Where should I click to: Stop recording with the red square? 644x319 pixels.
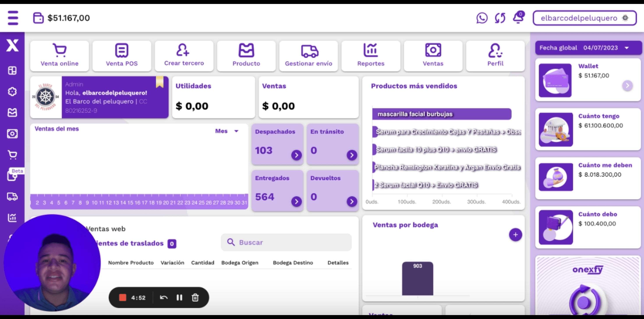122,298
